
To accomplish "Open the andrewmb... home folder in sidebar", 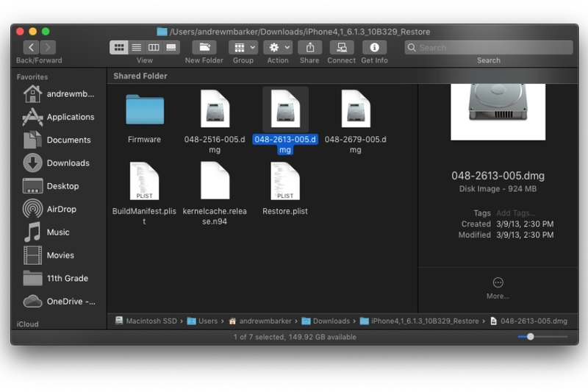I will 59,94.
